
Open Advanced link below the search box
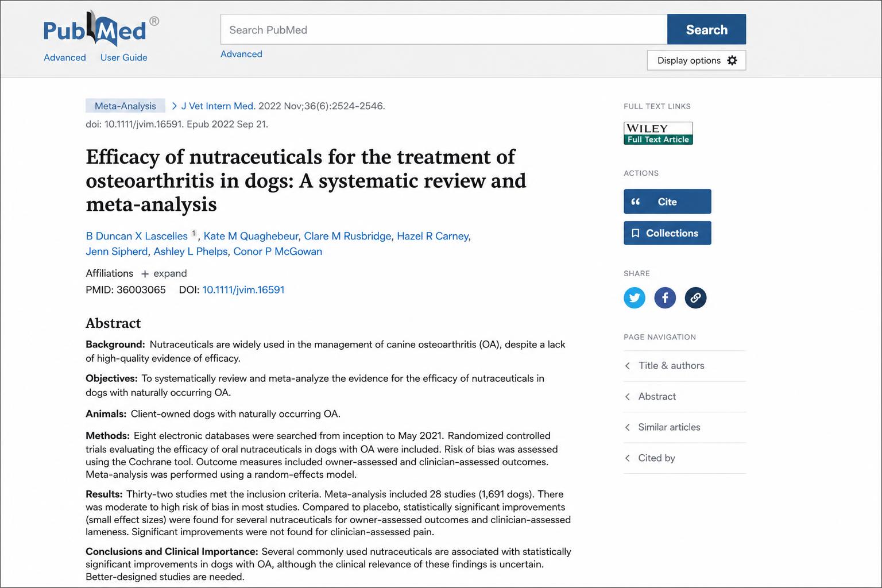(241, 54)
